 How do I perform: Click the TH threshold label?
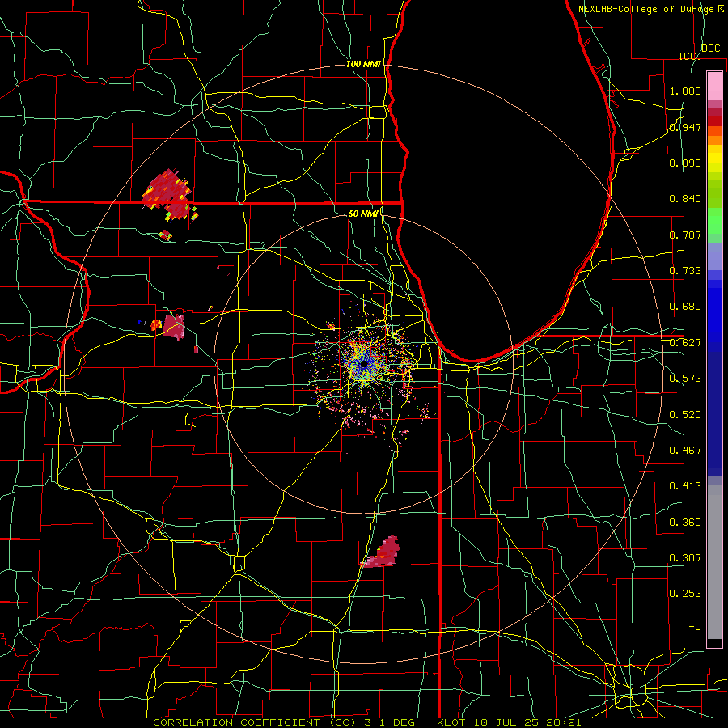[695, 630]
